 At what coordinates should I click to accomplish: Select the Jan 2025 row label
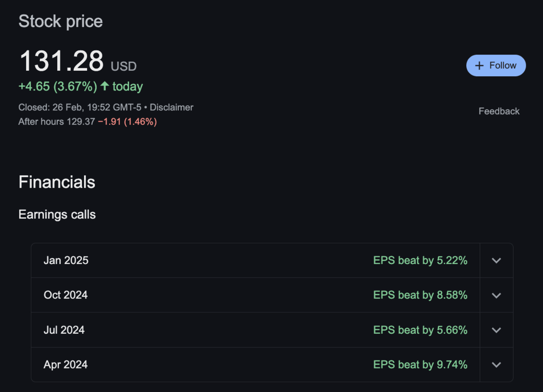click(66, 260)
